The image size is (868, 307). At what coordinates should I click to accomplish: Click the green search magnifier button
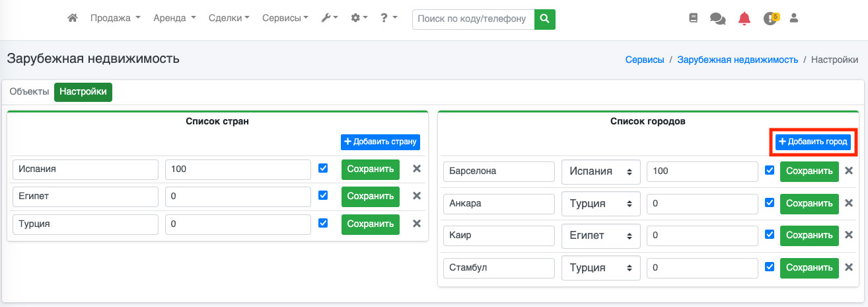click(544, 19)
